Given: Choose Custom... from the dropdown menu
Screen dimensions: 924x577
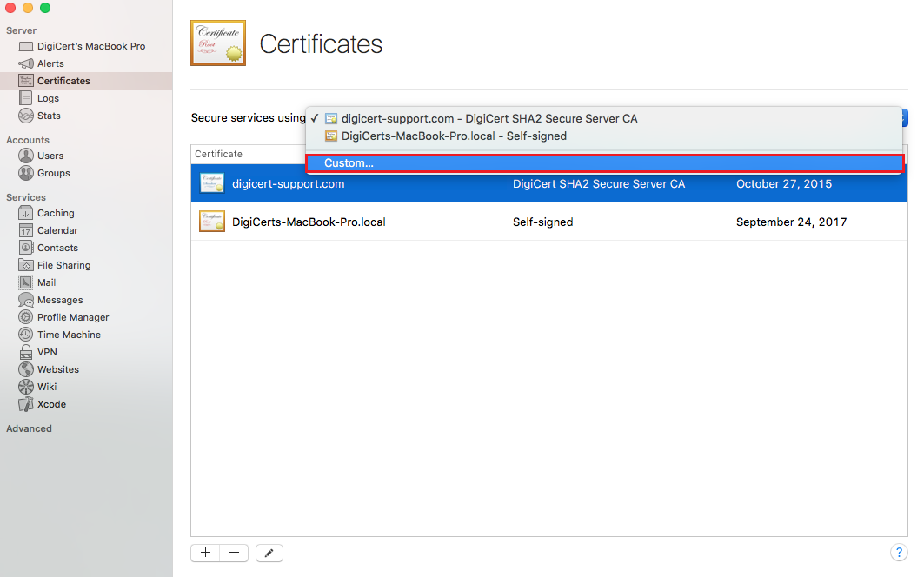Looking at the screenshot, I should tap(349, 163).
